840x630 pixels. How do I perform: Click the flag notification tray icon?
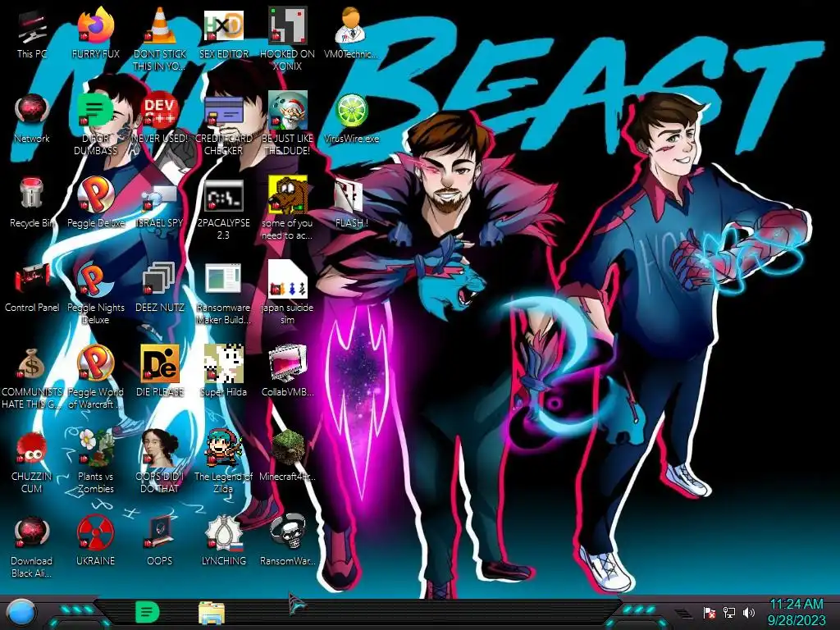click(710, 612)
